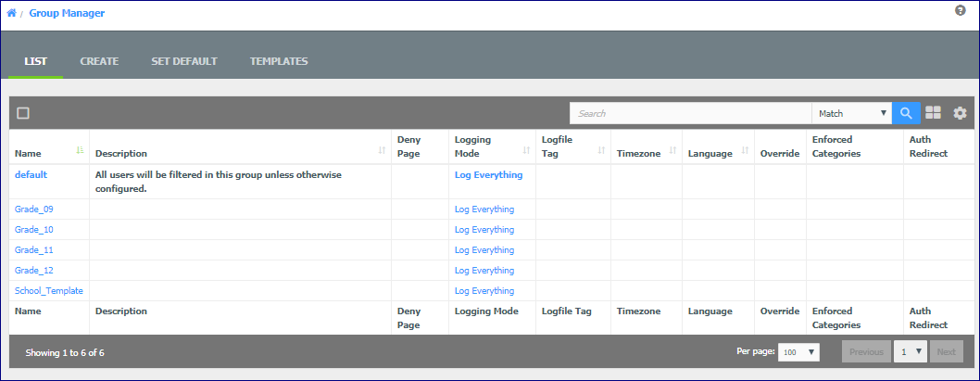980x381 pixels.
Task: Sort by Name column sort icon
Action: 80,149
